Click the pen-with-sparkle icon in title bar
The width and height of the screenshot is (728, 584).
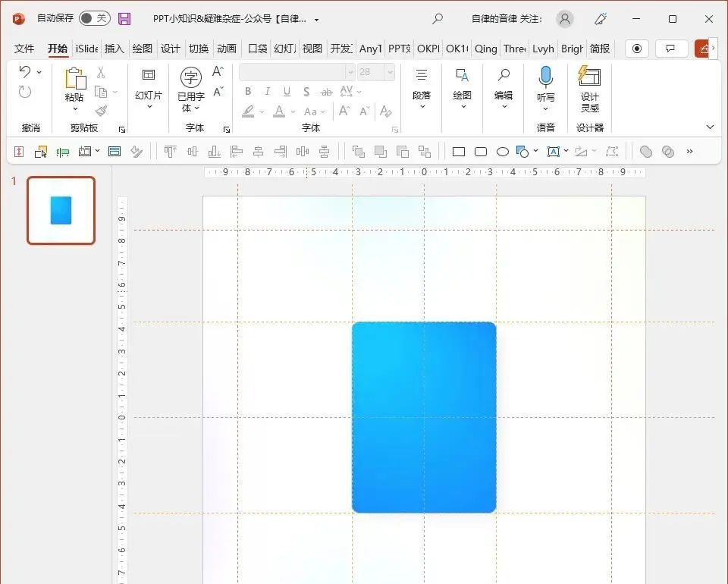click(601, 18)
